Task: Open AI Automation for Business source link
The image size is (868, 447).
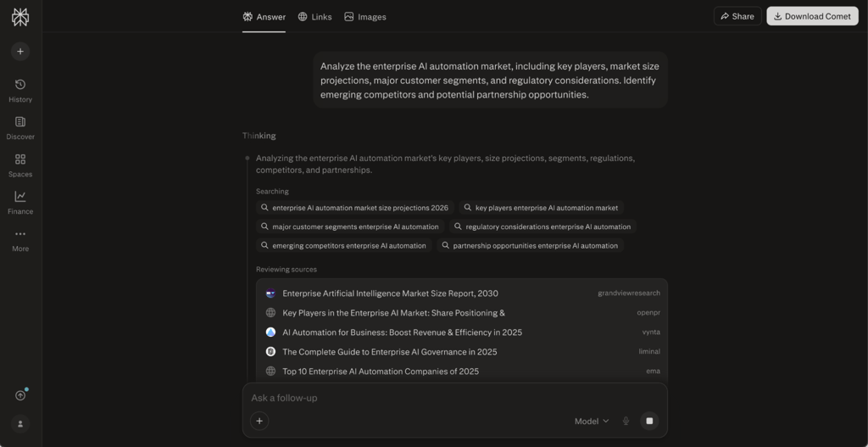Action: click(x=462, y=332)
